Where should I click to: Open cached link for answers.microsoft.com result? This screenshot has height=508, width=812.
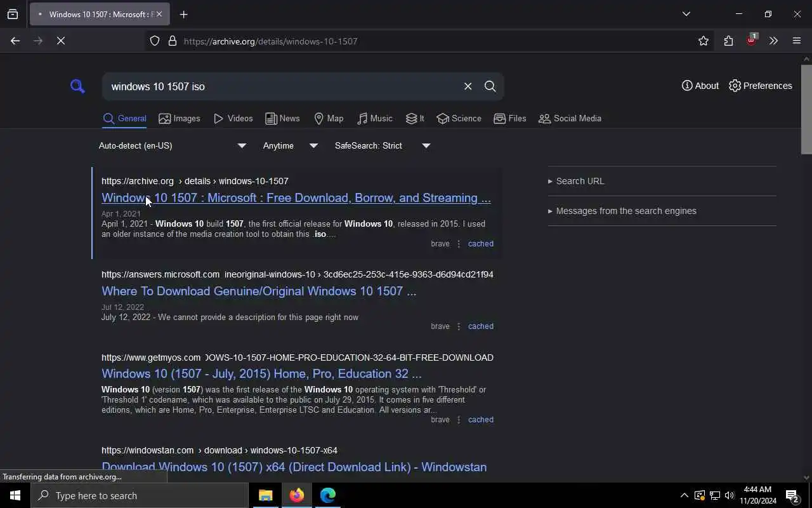tap(481, 326)
